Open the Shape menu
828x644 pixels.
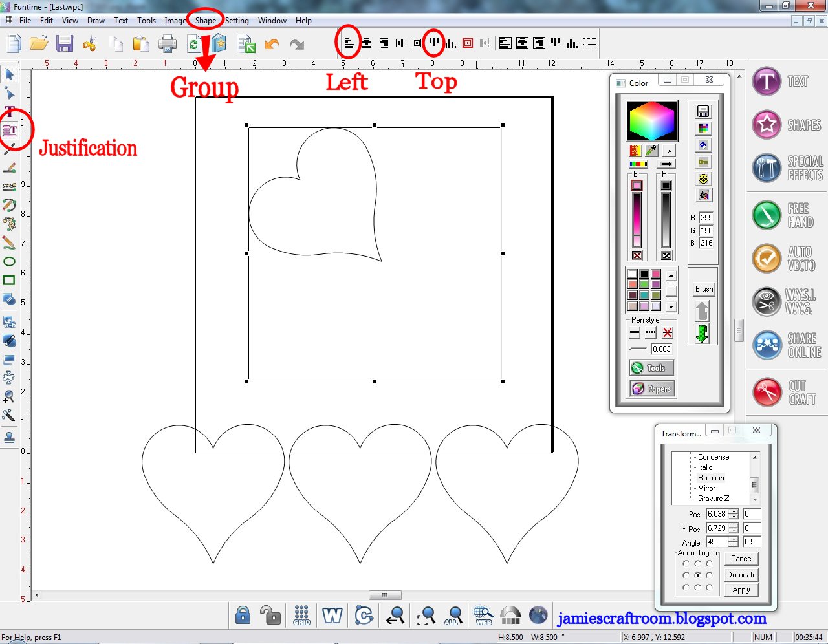205,20
